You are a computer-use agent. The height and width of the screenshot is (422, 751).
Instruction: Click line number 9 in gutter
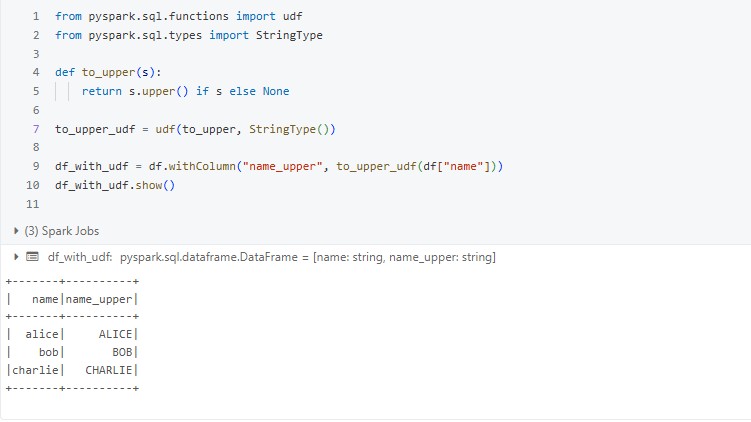tap(36, 166)
